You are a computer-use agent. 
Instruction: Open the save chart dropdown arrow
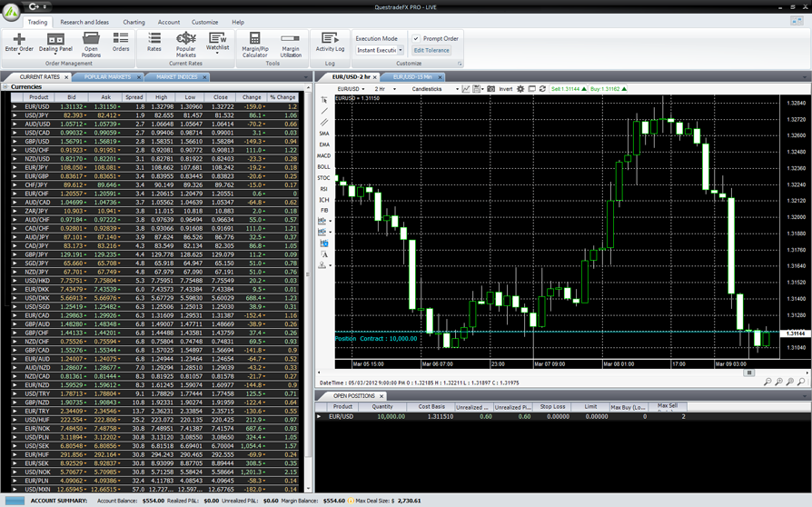pyautogui.click(x=482, y=89)
